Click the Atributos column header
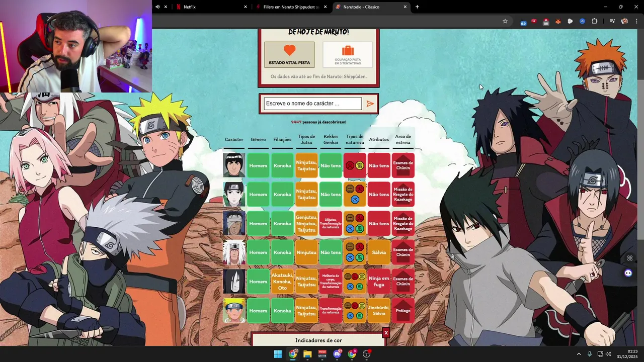 (379, 139)
